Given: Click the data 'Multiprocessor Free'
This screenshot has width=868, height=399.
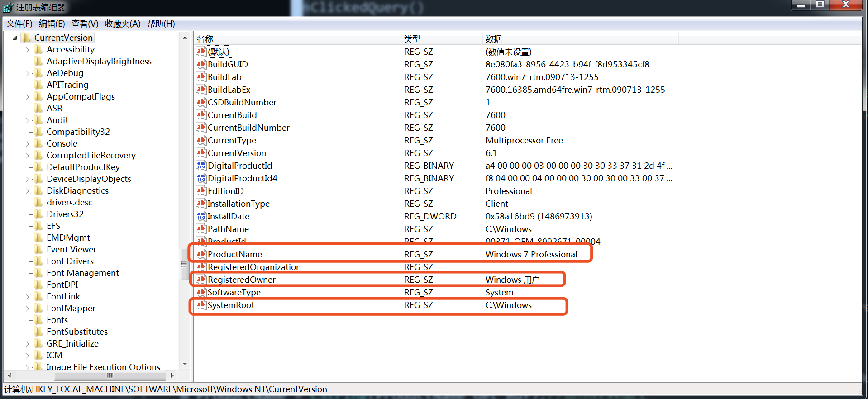Looking at the screenshot, I should [524, 140].
